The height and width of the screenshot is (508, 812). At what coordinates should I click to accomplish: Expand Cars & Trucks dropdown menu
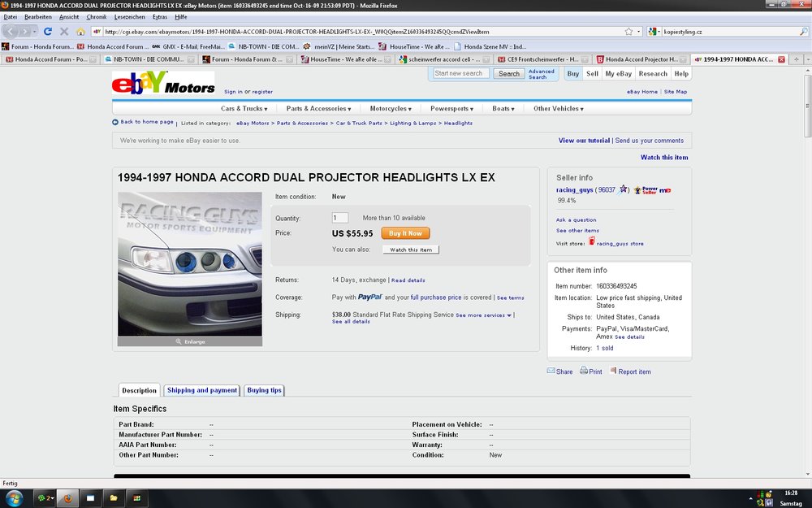tap(245, 108)
